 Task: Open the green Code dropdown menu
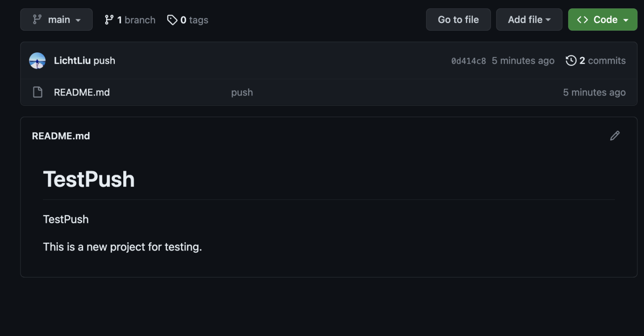point(602,19)
